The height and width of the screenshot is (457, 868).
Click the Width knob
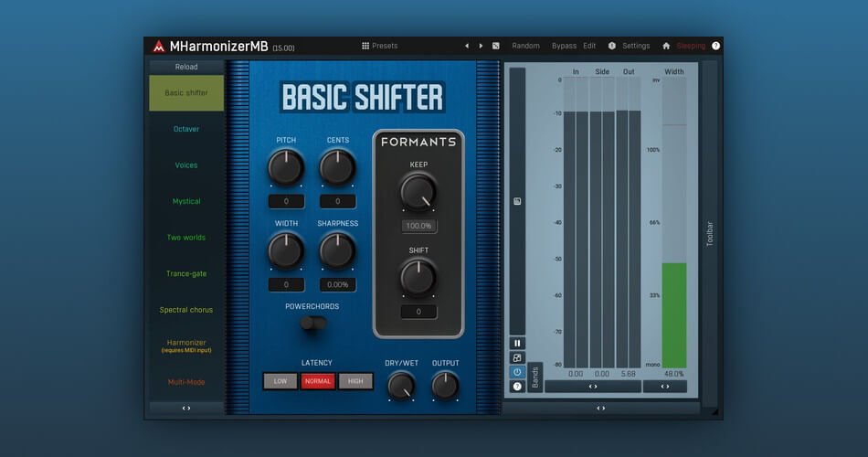pyautogui.click(x=286, y=250)
